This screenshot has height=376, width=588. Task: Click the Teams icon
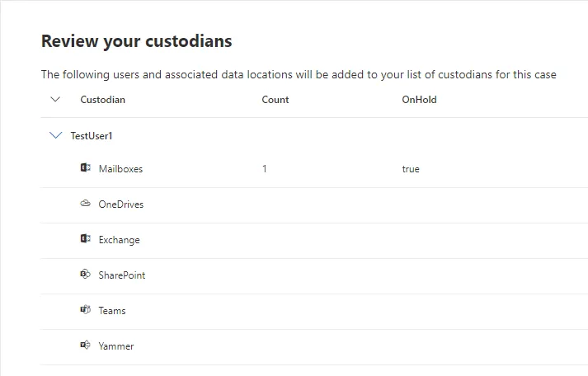[85, 310]
